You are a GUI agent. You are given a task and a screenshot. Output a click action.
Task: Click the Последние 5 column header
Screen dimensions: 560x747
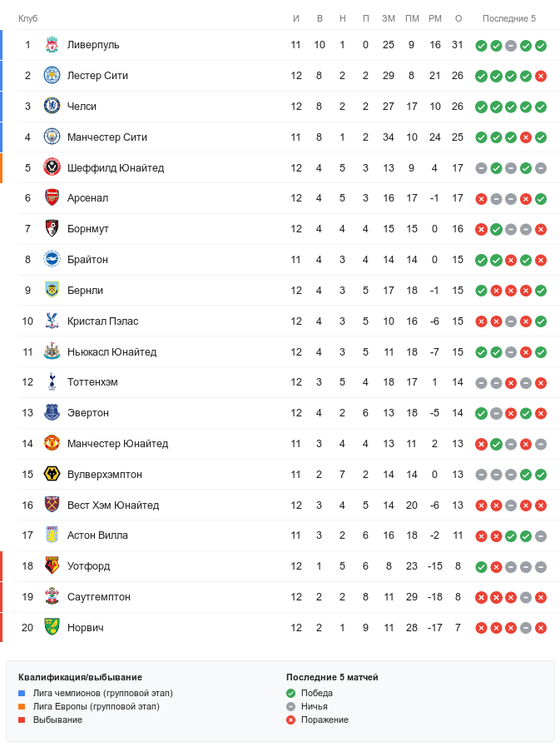pos(509,19)
